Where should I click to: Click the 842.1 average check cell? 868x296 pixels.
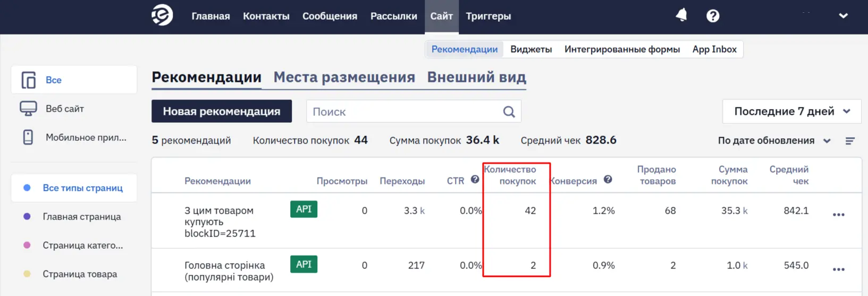(796, 211)
